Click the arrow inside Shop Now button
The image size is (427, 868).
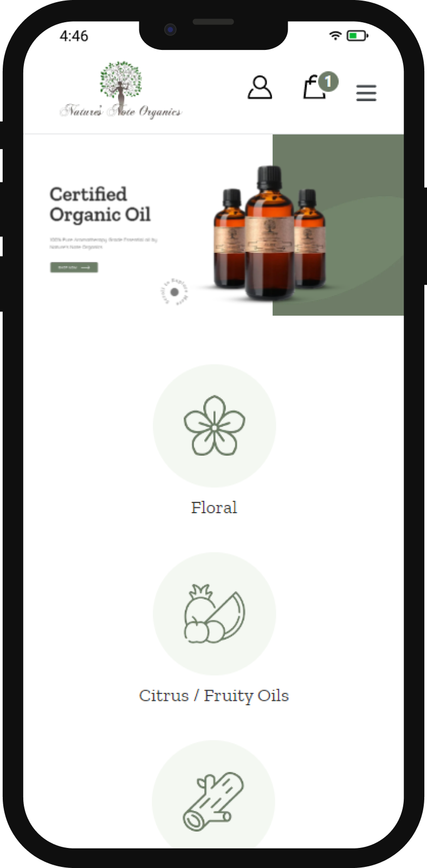(x=85, y=267)
